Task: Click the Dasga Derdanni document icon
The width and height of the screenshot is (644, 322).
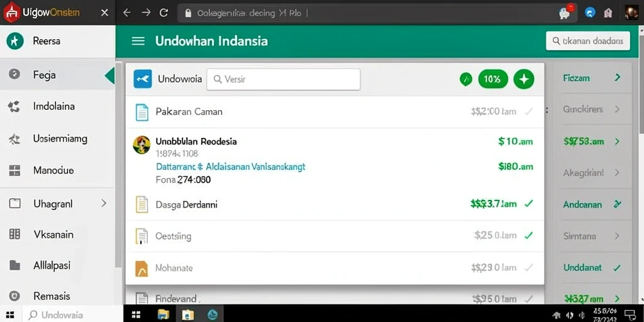Action: [x=142, y=204]
